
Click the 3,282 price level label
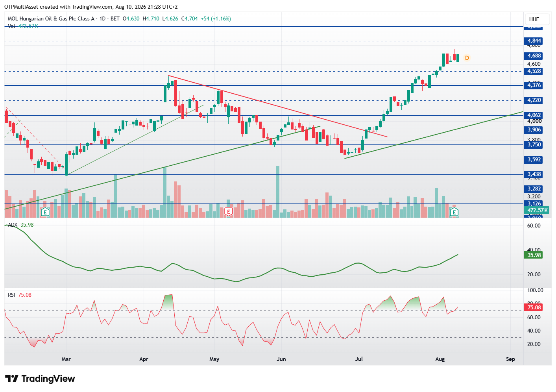(534, 189)
